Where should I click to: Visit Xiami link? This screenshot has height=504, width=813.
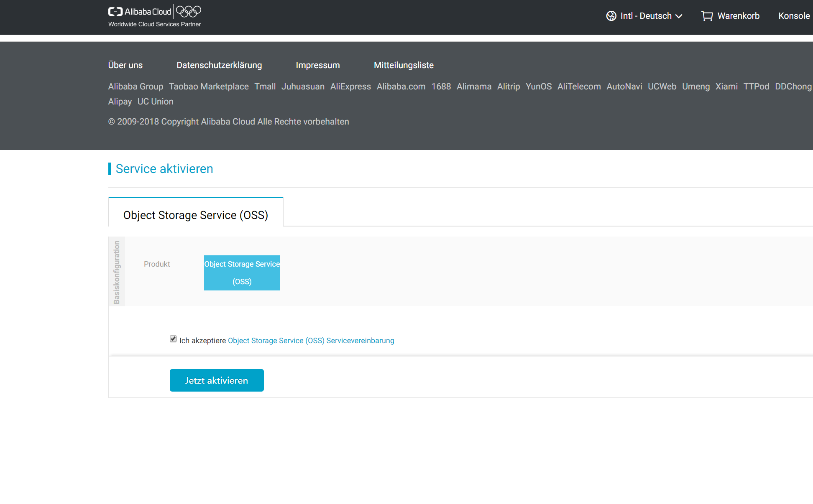tap(726, 87)
